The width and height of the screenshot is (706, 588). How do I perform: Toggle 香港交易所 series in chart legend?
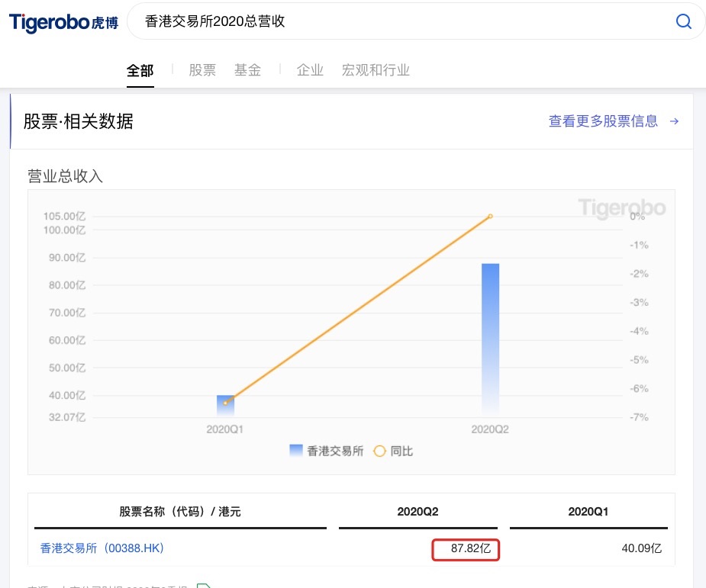click(327, 451)
